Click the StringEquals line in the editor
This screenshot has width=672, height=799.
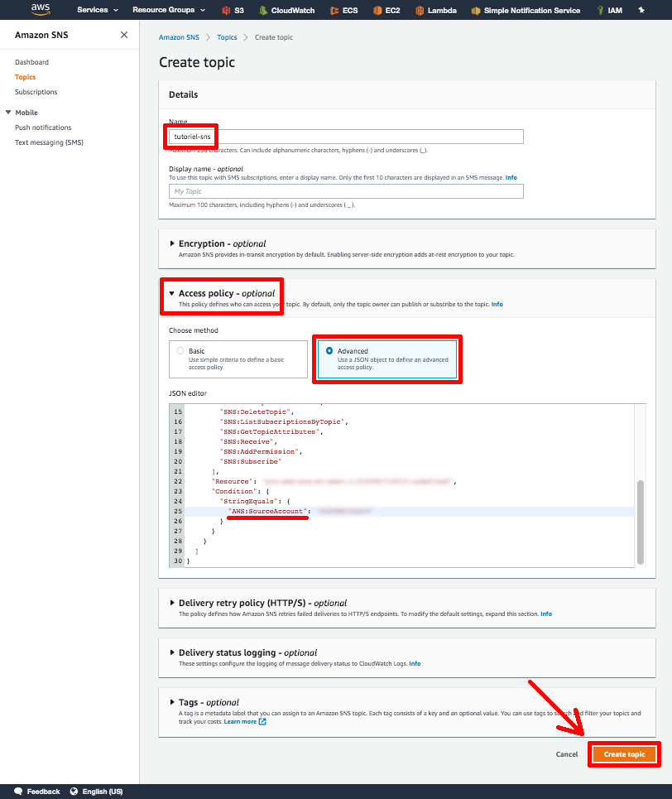(x=254, y=502)
